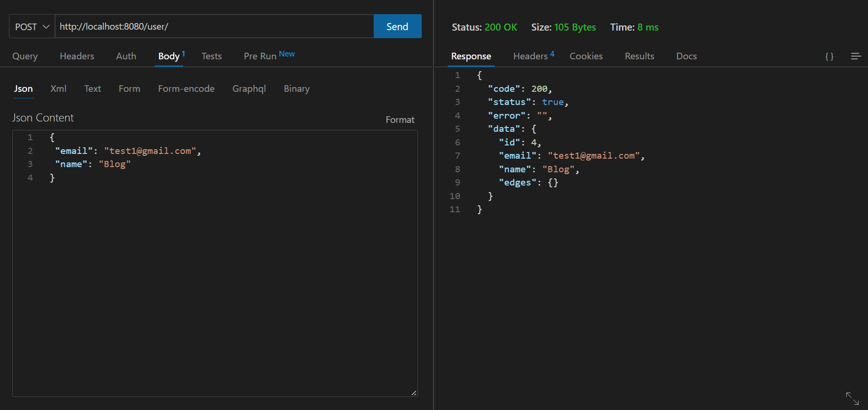
Task: Open the request Headers tab
Action: click(77, 56)
